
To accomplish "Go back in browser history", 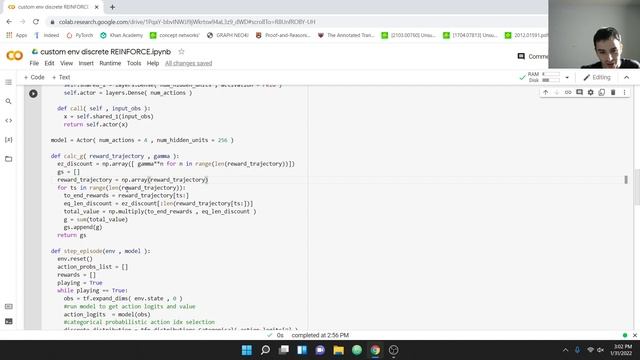I will coord(9,22).
